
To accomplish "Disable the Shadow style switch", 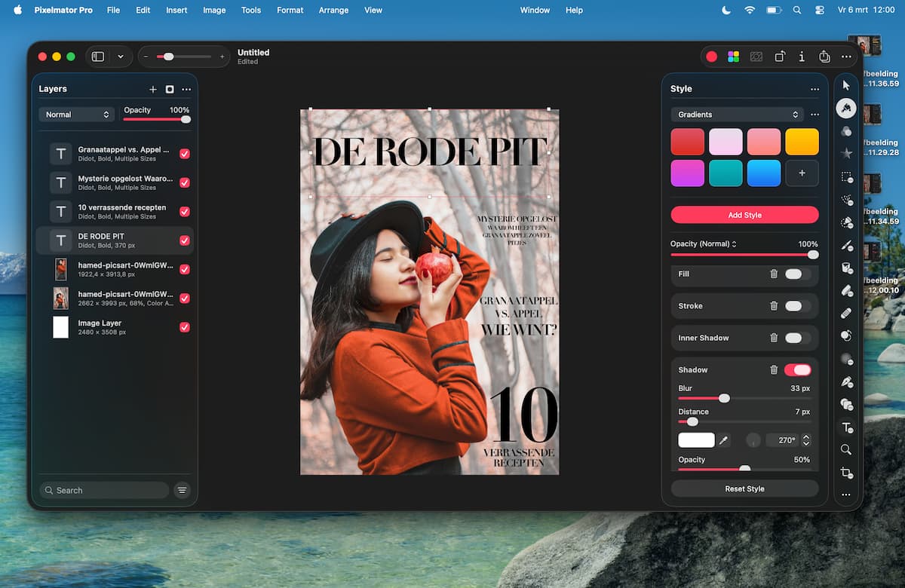I will click(798, 370).
